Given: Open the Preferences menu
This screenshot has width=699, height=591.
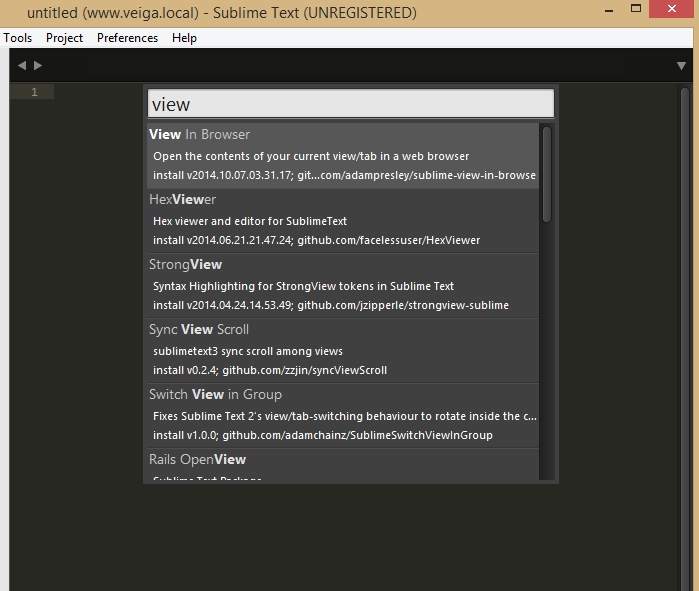Looking at the screenshot, I should pyautogui.click(x=127, y=38).
